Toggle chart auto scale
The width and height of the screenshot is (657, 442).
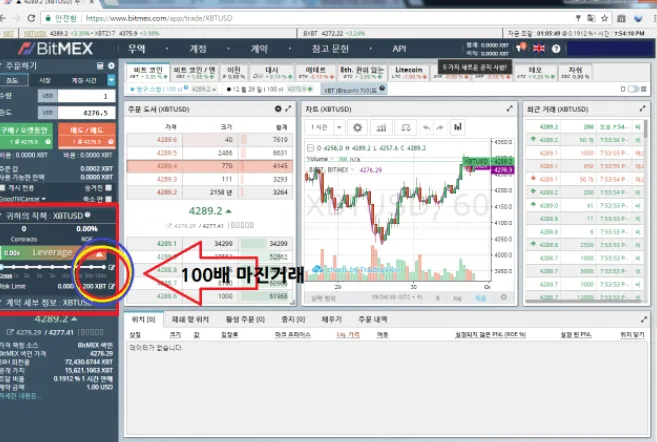point(480,298)
